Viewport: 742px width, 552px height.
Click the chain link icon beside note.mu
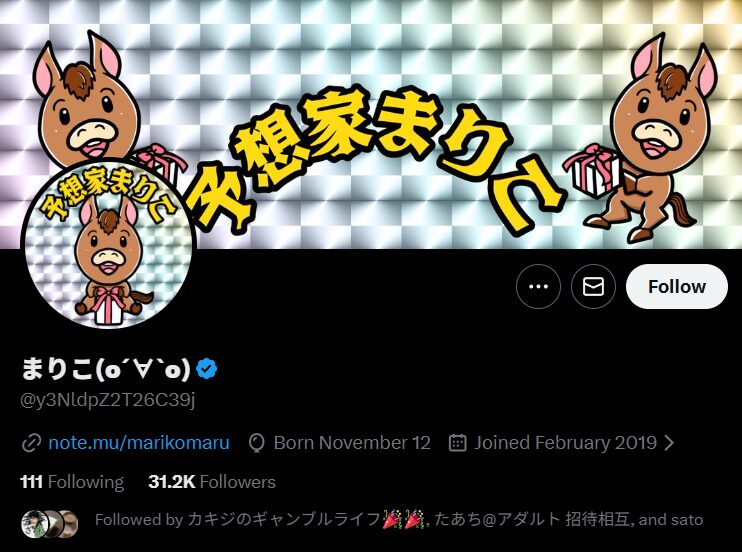pos(31,444)
